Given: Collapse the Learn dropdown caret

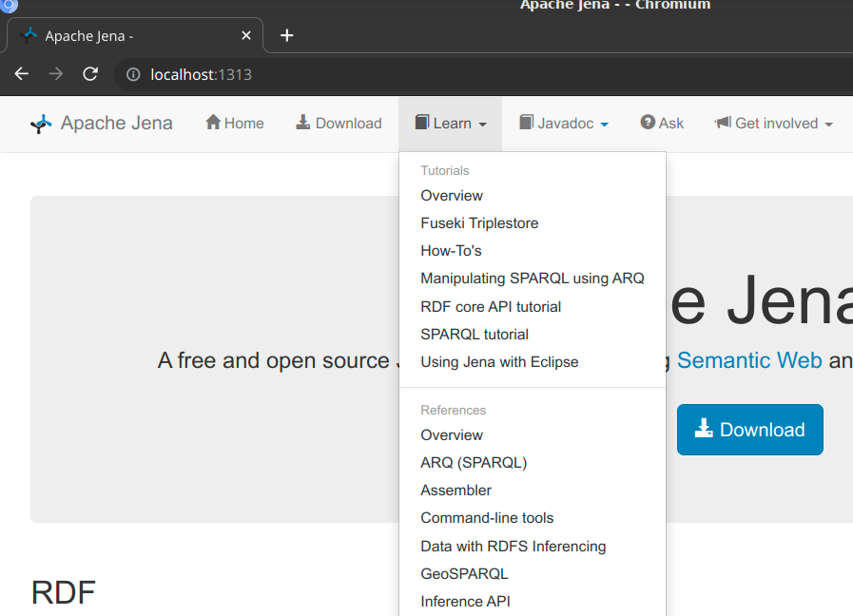Looking at the screenshot, I should click(482, 125).
